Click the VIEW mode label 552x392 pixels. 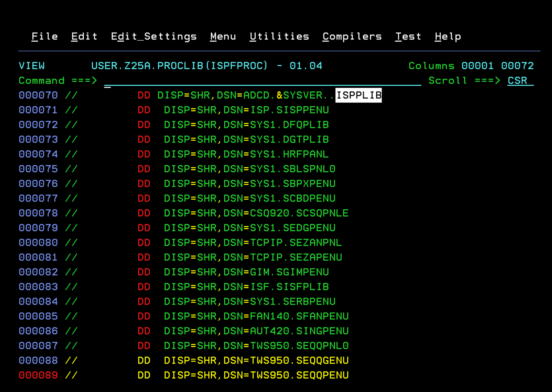(x=32, y=66)
